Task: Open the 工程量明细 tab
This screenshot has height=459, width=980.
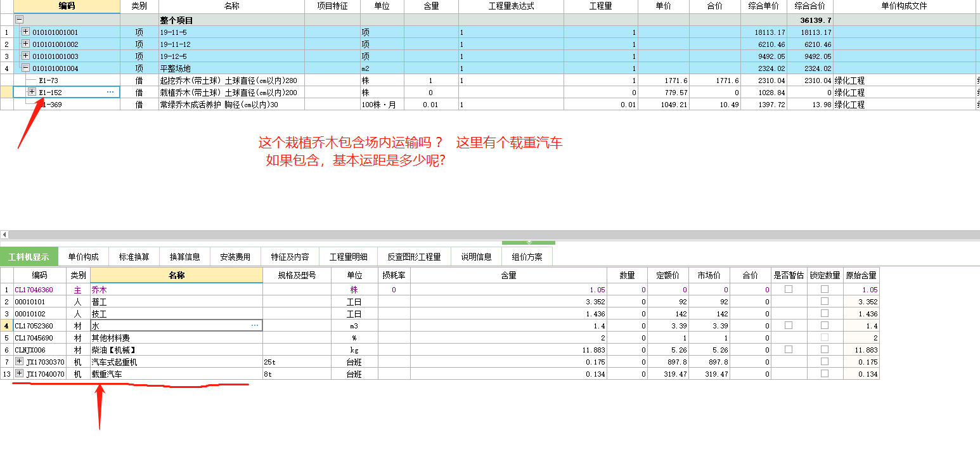Action: (x=349, y=257)
